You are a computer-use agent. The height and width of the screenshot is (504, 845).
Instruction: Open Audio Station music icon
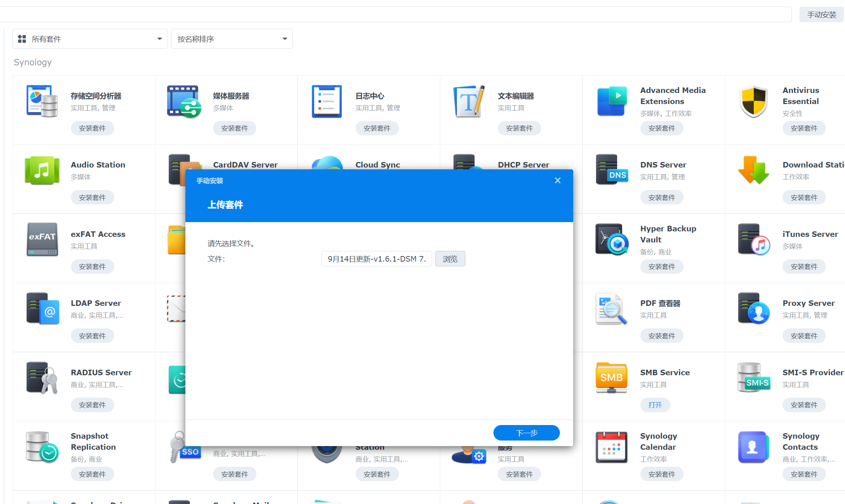[x=42, y=170]
